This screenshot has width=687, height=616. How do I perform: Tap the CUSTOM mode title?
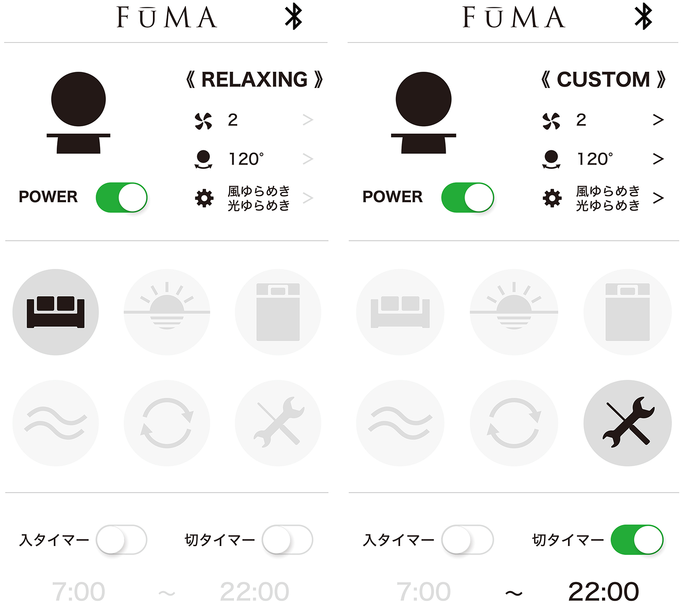[x=603, y=79]
